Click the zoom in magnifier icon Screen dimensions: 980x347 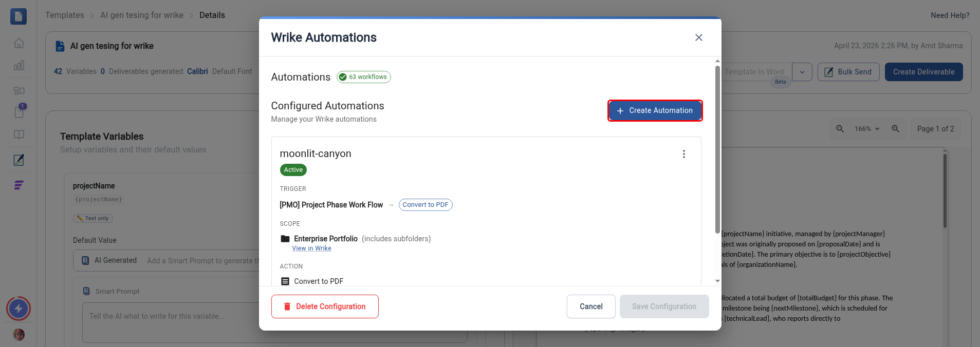895,129
